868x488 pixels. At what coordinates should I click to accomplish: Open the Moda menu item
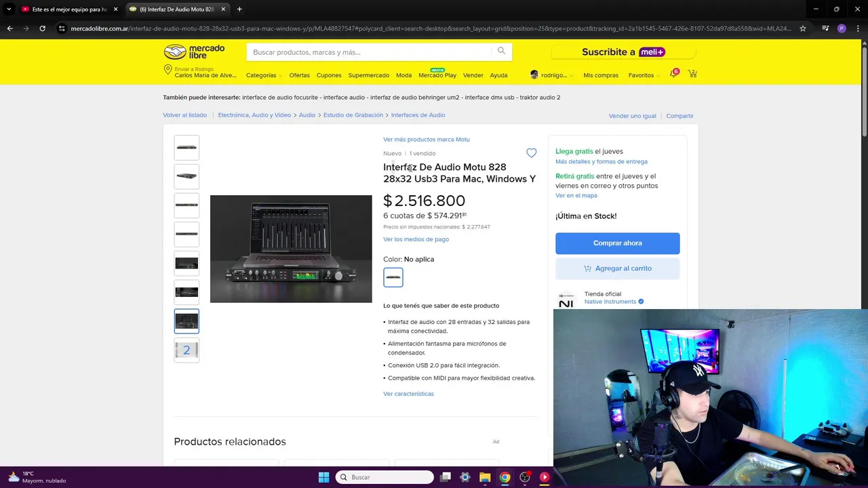point(403,75)
